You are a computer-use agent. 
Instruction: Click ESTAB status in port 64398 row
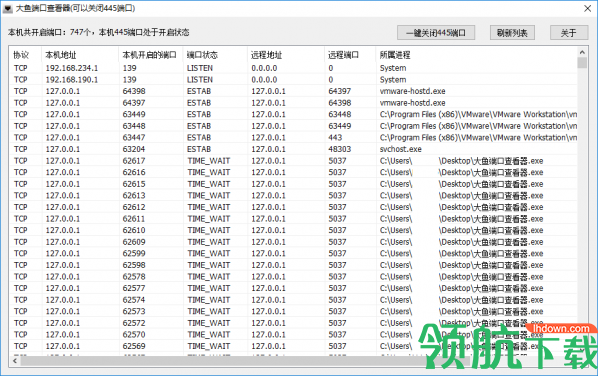coord(199,91)
